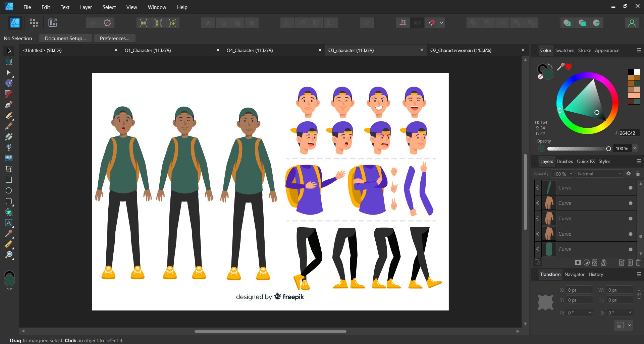Select the Ellipse shape tool
The height and width of the screenshot is (344, 644).
[9, 191]
